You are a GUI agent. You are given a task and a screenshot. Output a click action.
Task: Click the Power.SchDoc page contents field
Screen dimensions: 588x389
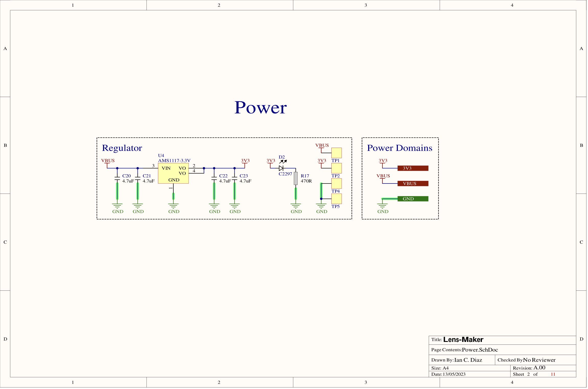coord(480,350)
